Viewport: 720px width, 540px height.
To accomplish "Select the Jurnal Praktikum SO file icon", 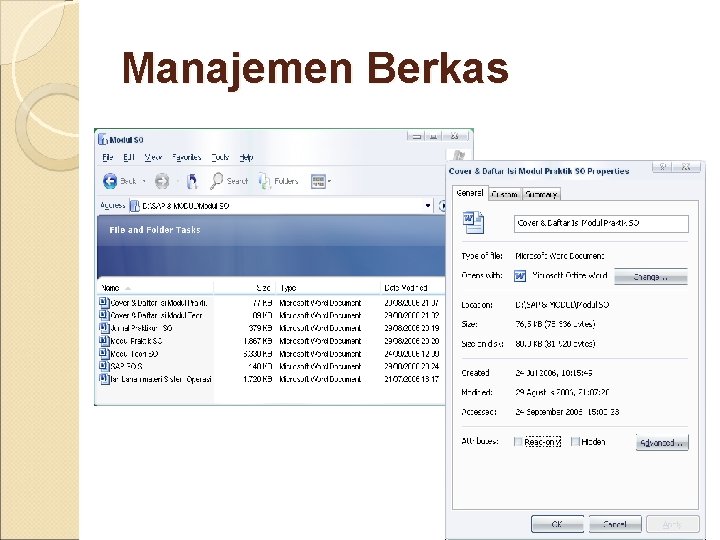I will point(104,328).
